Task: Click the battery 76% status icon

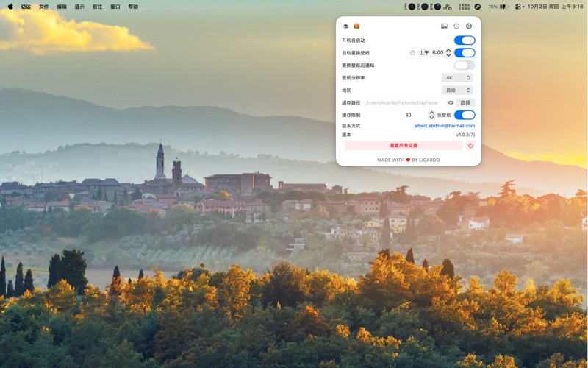Action: tap(498, 7)
